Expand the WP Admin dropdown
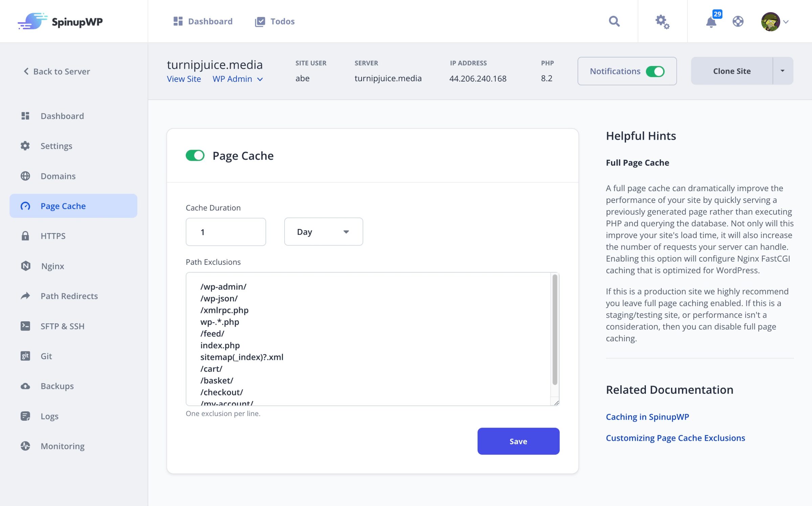This screenshot has height=506, width=812. [238, 79]
